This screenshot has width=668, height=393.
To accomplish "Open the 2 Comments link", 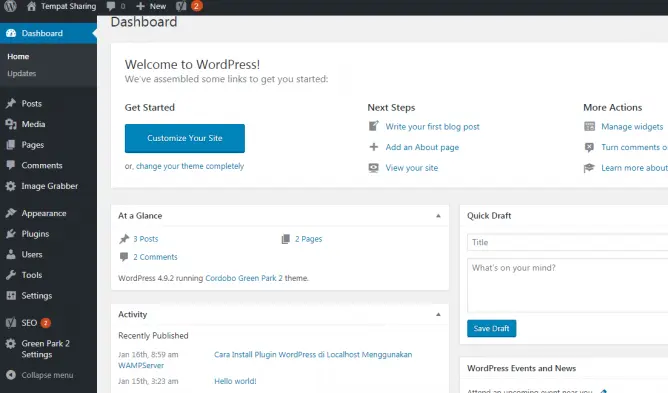I will coord(155,257).
